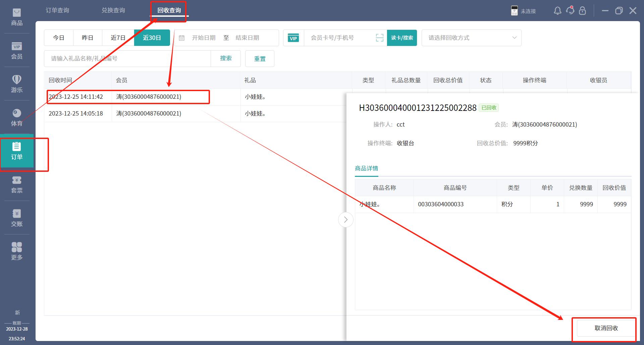The height and width of the screenshot is (345, 644).
Task: Open the 交账 sidebar module
Action: (x=17, y=218)
